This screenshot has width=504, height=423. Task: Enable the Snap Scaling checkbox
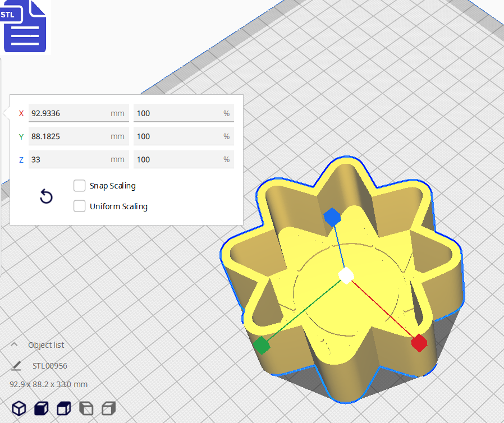tap(80, 186)
